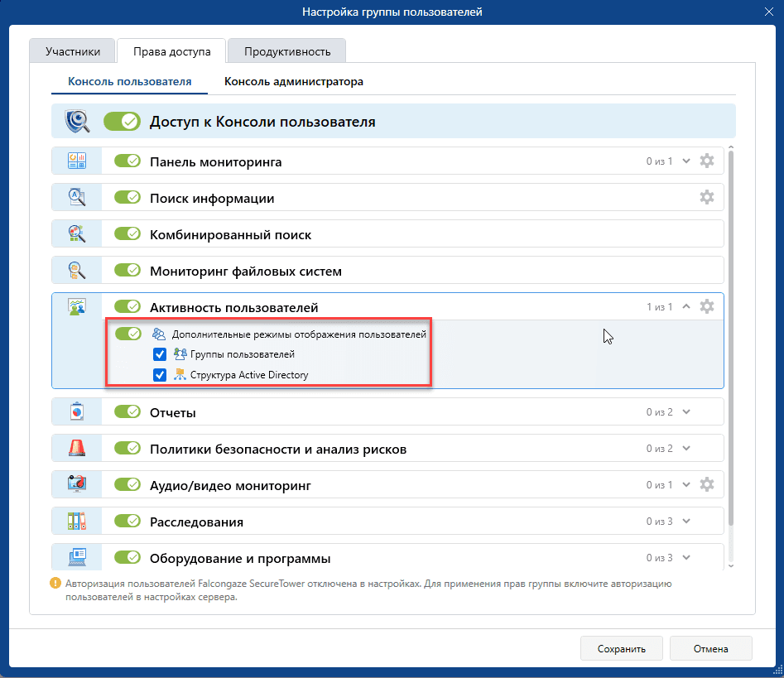784x678 pixels.
Task: Click the Расследования binders icon
Action: (77, 521)
